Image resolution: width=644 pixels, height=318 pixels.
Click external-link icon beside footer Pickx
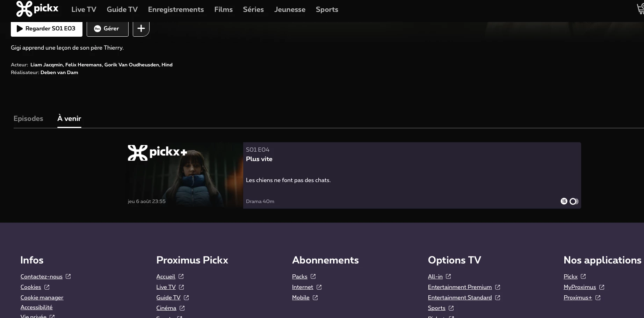[583, 276]
